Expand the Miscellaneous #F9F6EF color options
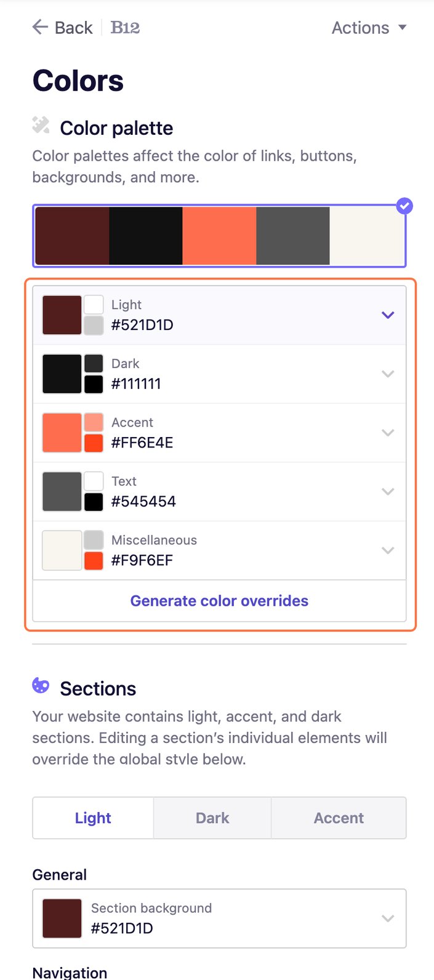 pyautogui.click(x=388, y=550)
